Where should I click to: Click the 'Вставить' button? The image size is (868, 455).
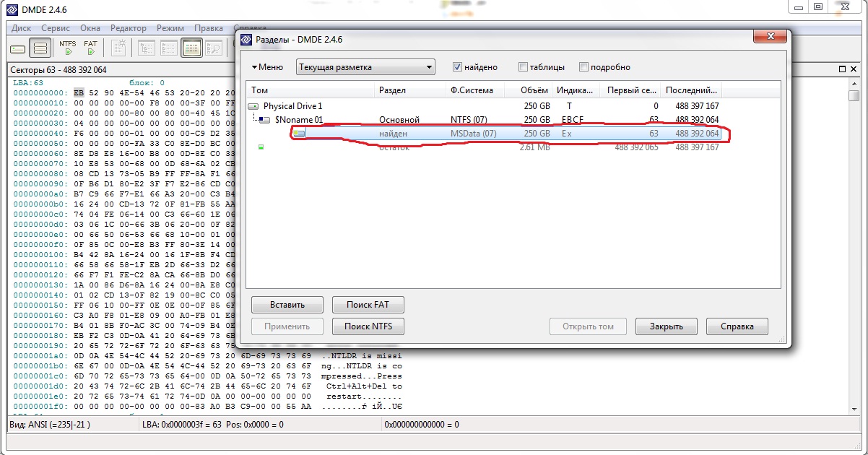click(287, 305)
